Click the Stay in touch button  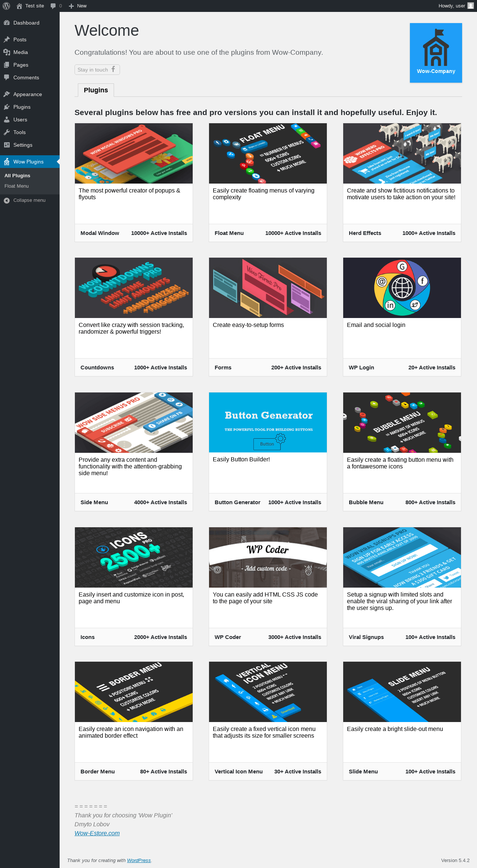tap(97, 70)
